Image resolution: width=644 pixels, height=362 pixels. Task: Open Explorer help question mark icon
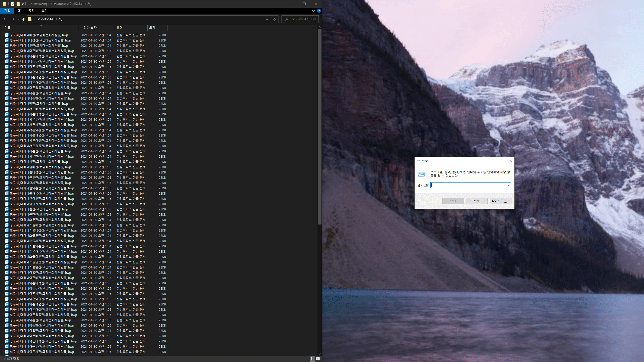click(x=319, y=11)
